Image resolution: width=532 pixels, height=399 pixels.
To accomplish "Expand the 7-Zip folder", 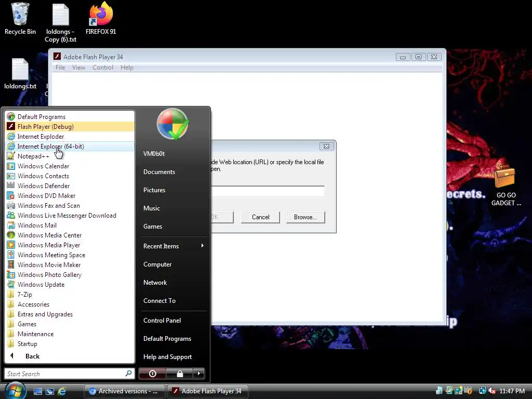I will pyautogui.click(x=70, y=294).
